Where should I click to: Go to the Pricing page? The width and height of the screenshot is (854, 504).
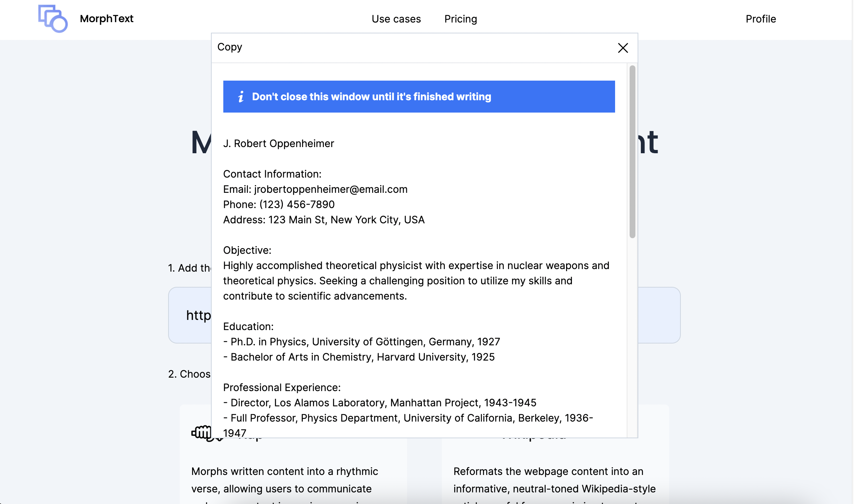(461, 19)
